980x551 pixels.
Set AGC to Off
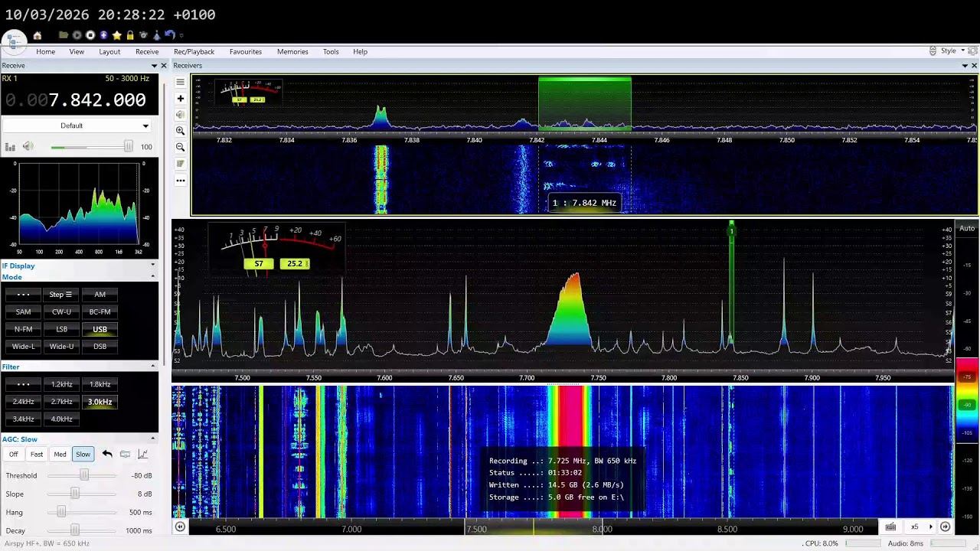(14, 455)
